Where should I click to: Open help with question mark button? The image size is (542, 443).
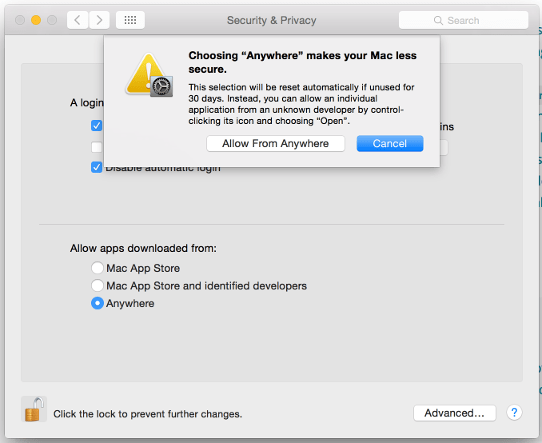[x=514, y=412]
